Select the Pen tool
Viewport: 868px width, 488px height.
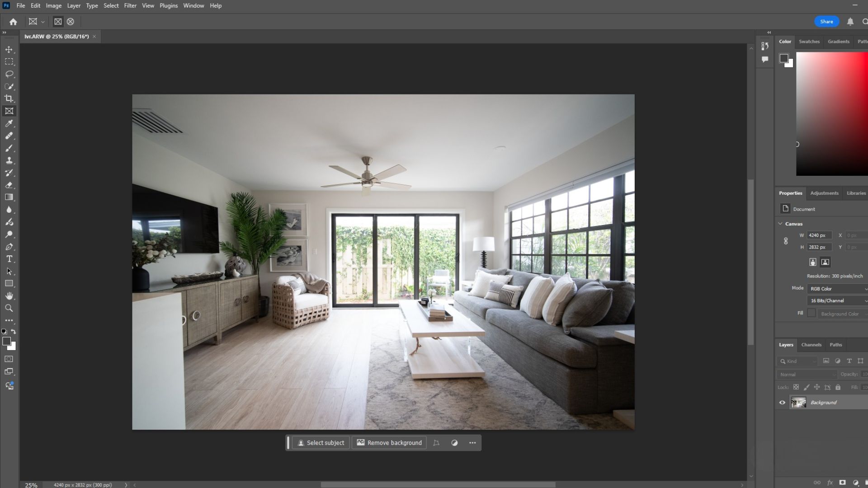pos(9,247)
